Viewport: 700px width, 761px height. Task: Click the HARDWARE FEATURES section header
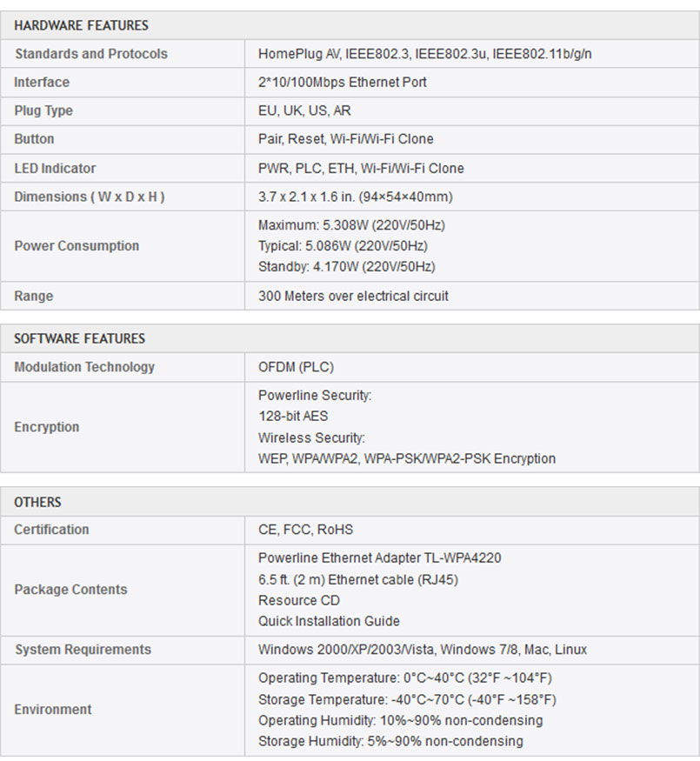click(81, 25)
